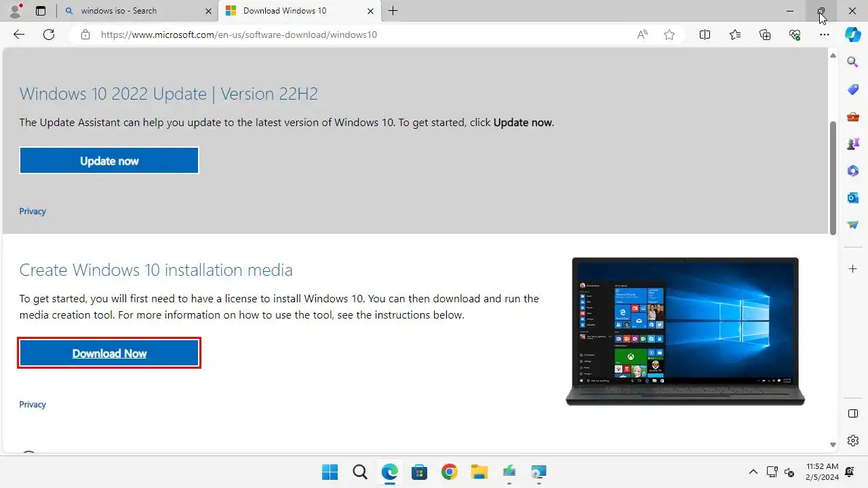Open Microsoft Store from the taskbar

419,472
